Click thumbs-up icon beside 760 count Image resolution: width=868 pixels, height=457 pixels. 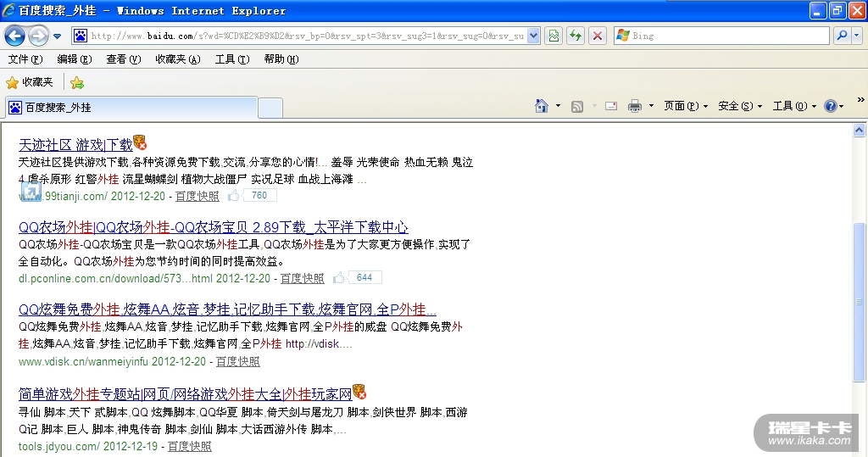point(234,195)
